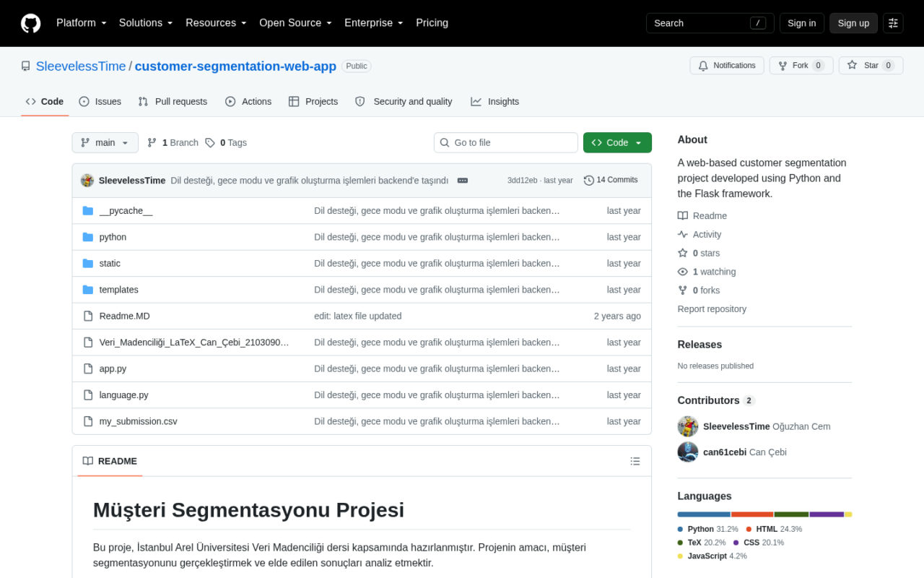View the 0 Tags link
The width and height of the screenshot is (924, 578).
pos(226,143)
